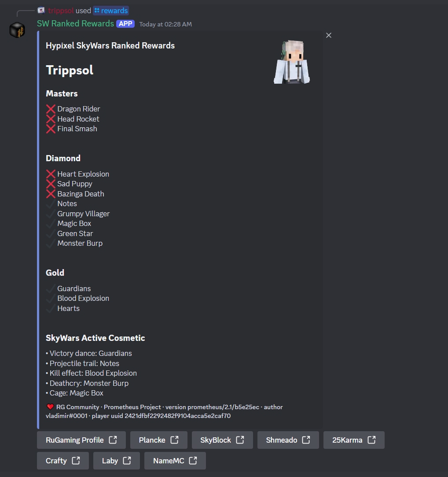Image resolution: width=448 pixels, height=477 pixels.
Task: Click the SW Ranked Rewards bot avatar
Action: [x=17, y=30]
